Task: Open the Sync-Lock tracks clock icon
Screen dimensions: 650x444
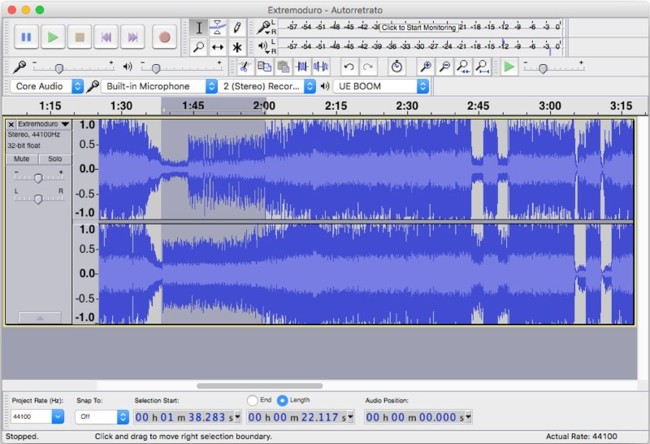Action: (x=397, y=67)
